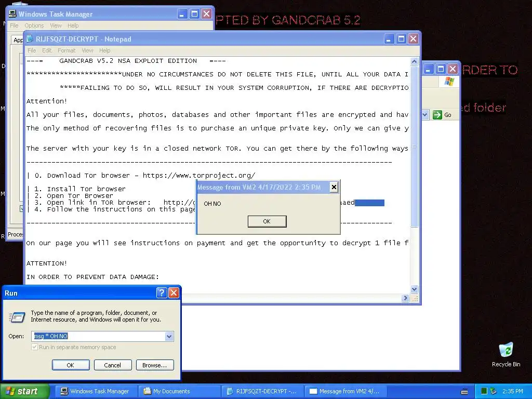Open the Recycle Bin desktop icon
The width and height of the screenshot is (532, 399).
pos(506,354)
